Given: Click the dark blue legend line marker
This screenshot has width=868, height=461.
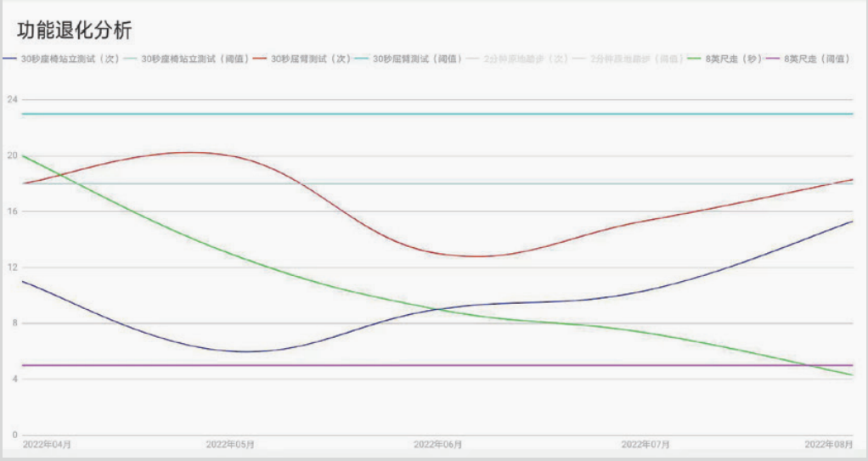Looking at the screenshot, I should [x=11, y=59].
